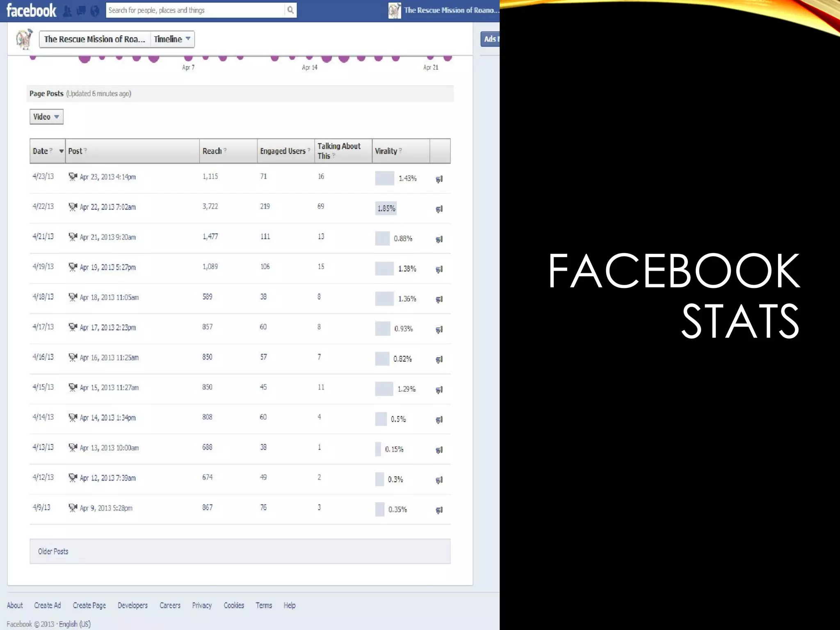Screen dimensions: 840x630
Task: Click video icon for Apr 15 post
Action: coord(73,388)
